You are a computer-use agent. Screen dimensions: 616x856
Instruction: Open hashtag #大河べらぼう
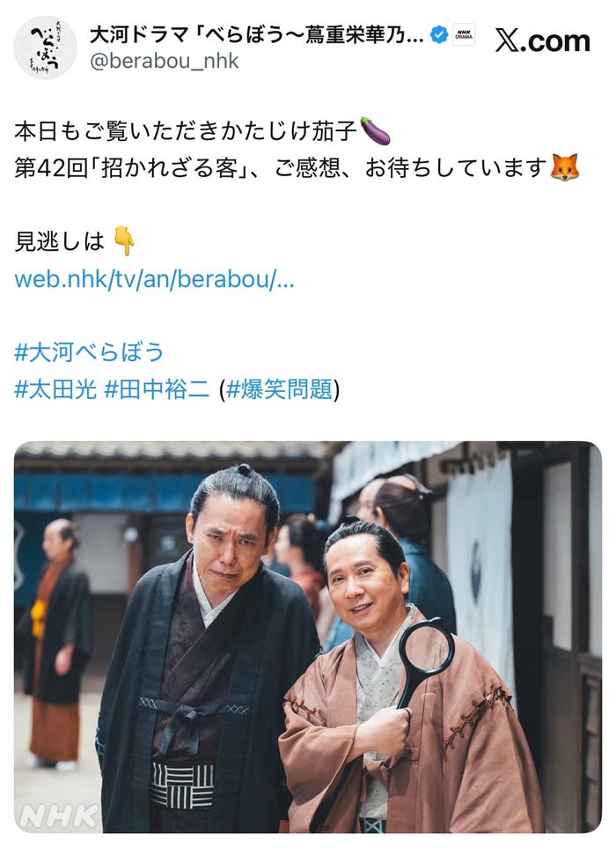coord(89,352)
